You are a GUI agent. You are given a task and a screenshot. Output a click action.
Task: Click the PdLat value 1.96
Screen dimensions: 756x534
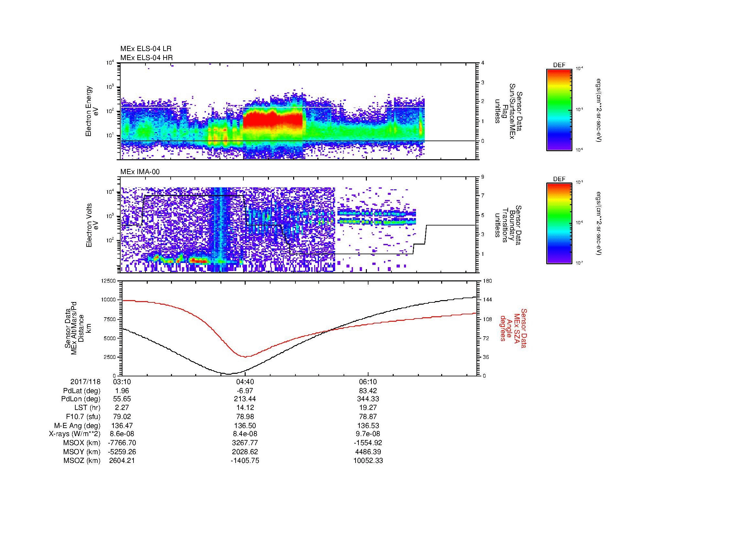(x=122, y=391)
